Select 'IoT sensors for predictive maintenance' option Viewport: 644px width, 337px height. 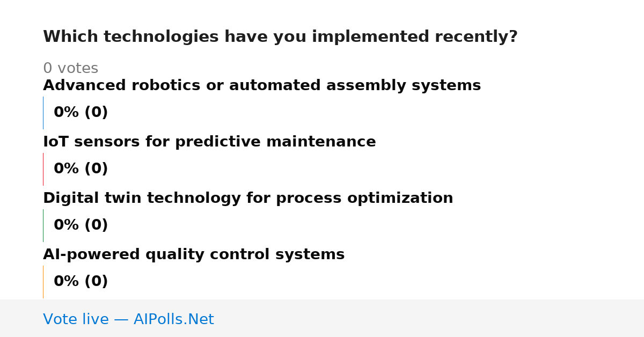(209, 142)
